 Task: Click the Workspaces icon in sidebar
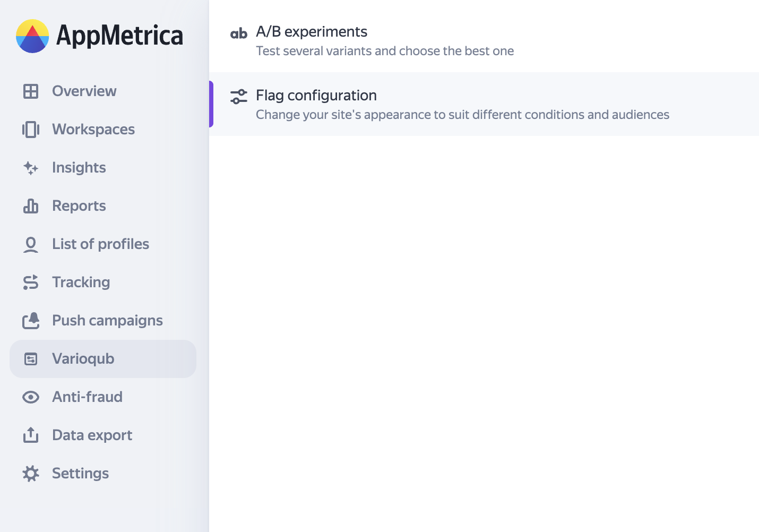pyautogui.click(x=31, y=130)
